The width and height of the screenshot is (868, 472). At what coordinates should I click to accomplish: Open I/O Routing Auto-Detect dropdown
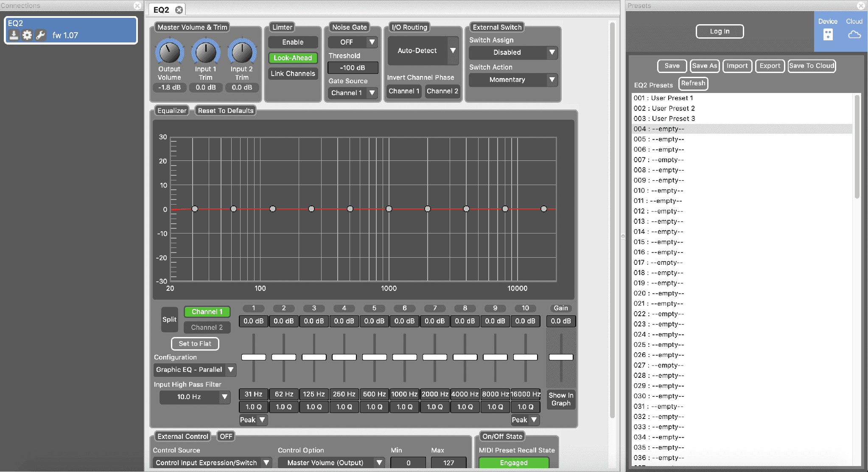[x=423, y=51]
